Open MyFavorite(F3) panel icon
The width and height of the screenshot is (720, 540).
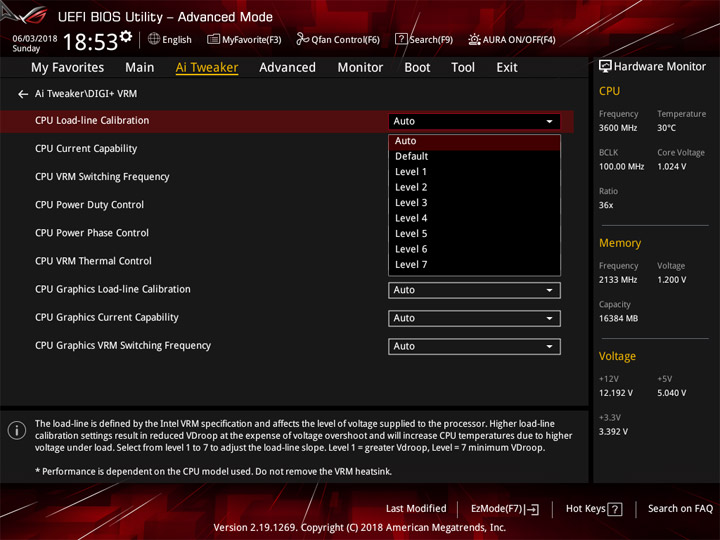coord(213,39)
